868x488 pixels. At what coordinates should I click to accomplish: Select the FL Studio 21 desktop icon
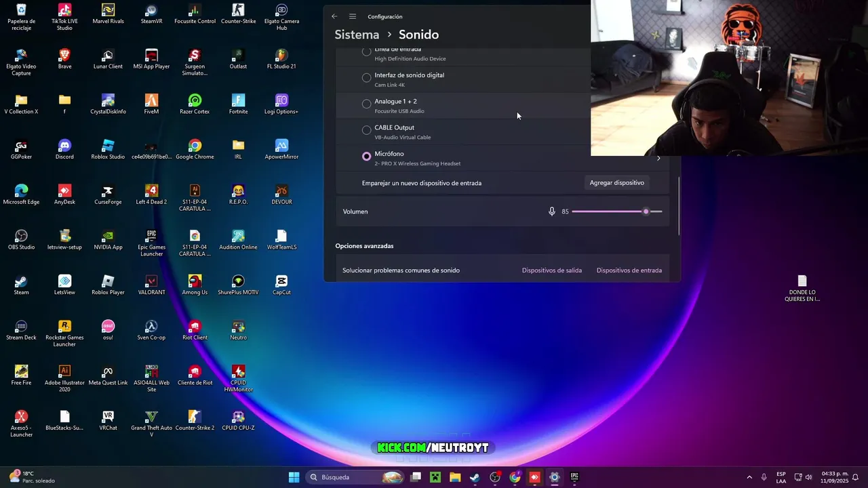281,59
